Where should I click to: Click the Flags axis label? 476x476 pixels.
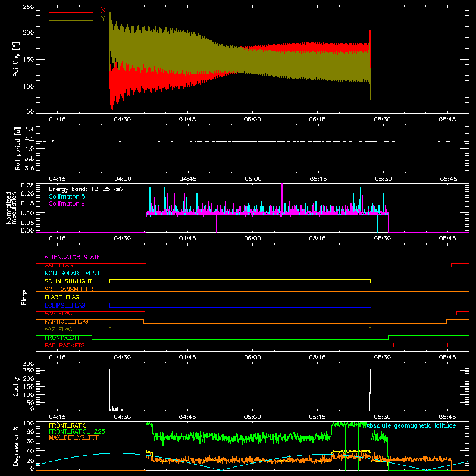[24, 297]
